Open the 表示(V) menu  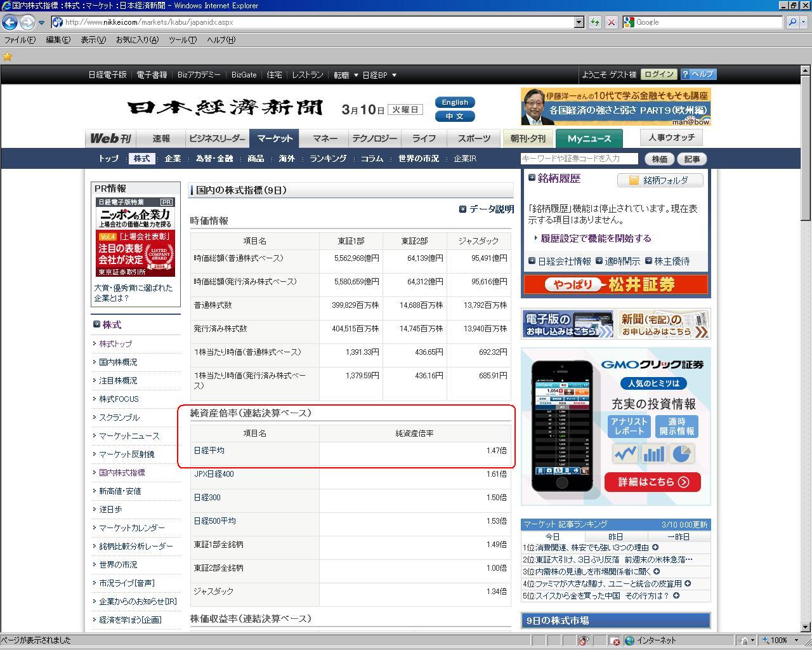click(93, 40)
